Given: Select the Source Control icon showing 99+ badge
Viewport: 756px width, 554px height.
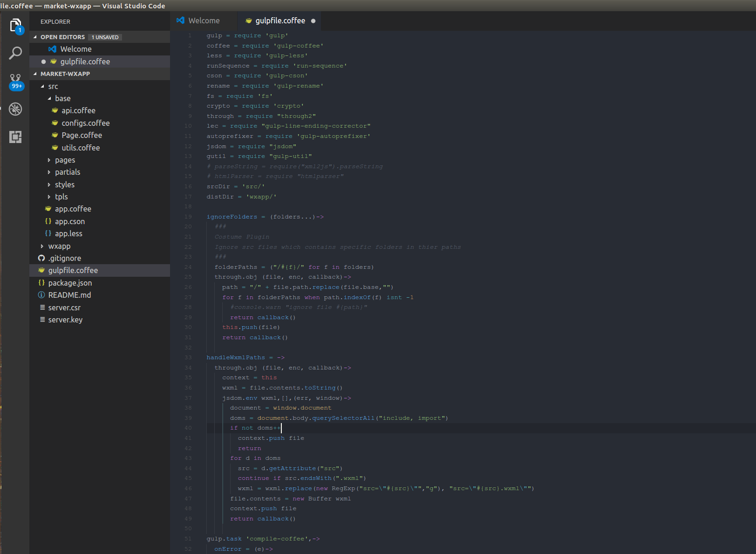Looking at the screenshot, I should click(15, 81).
